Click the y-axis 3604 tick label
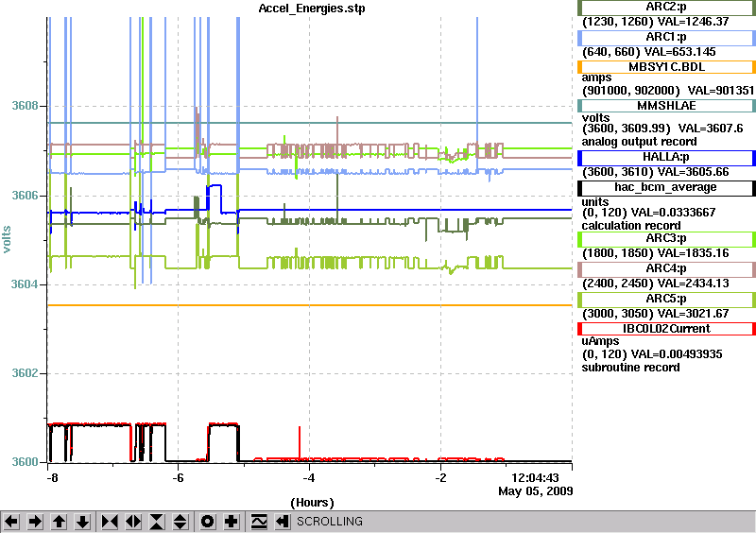This screenshot has height=533, width=756. (x=25, y=284)
